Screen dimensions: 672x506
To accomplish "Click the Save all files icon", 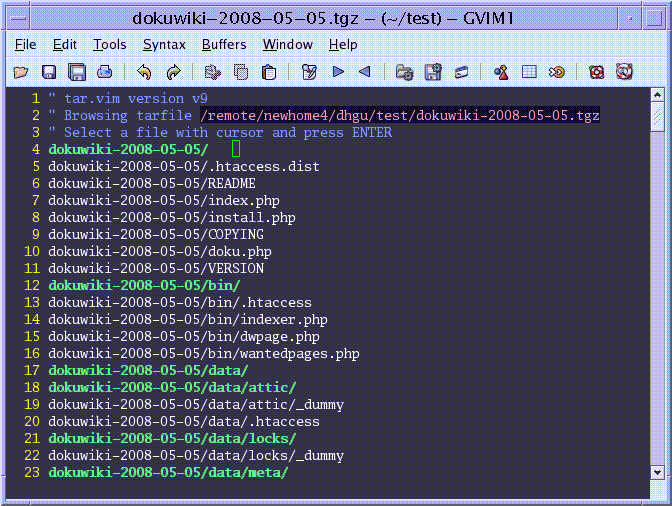I will point(77,72).
